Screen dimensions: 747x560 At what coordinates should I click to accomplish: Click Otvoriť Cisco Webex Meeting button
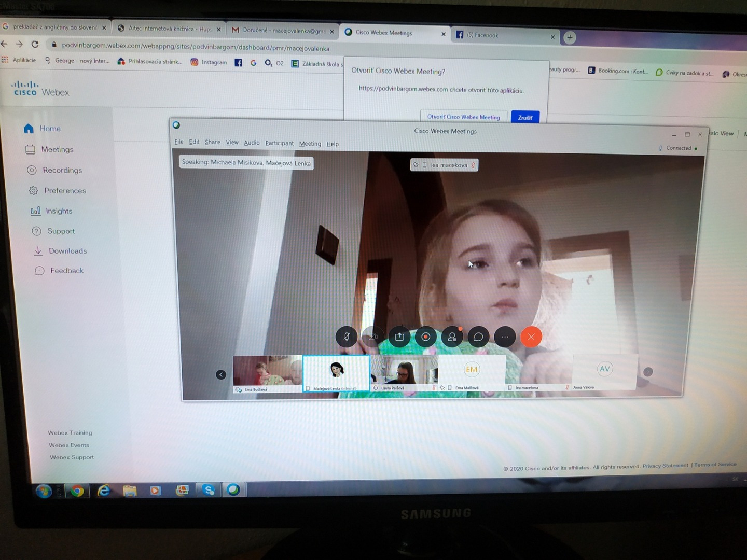463,117
